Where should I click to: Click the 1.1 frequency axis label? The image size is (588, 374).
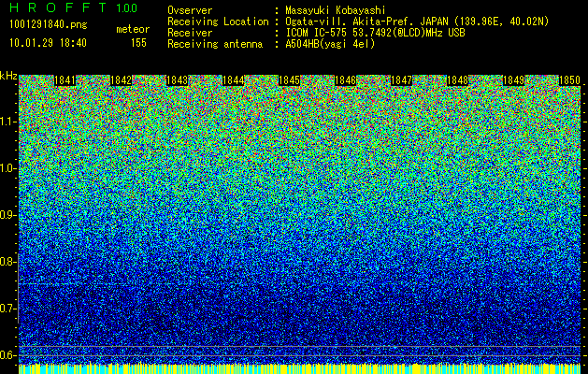click(x=7, y=122)
